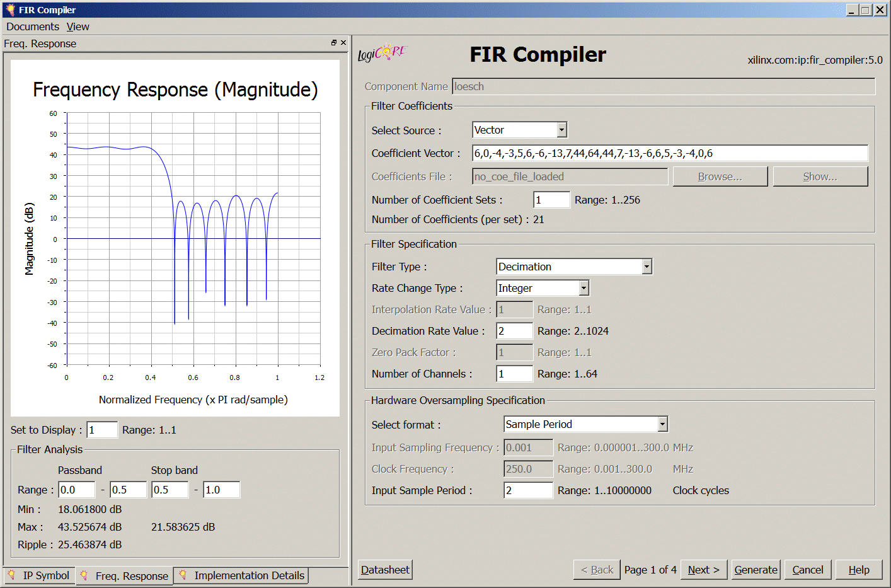This screenshot has width=891, height=588.
Task: Switch to the IP Symbol tab
Action: [39, 575]
